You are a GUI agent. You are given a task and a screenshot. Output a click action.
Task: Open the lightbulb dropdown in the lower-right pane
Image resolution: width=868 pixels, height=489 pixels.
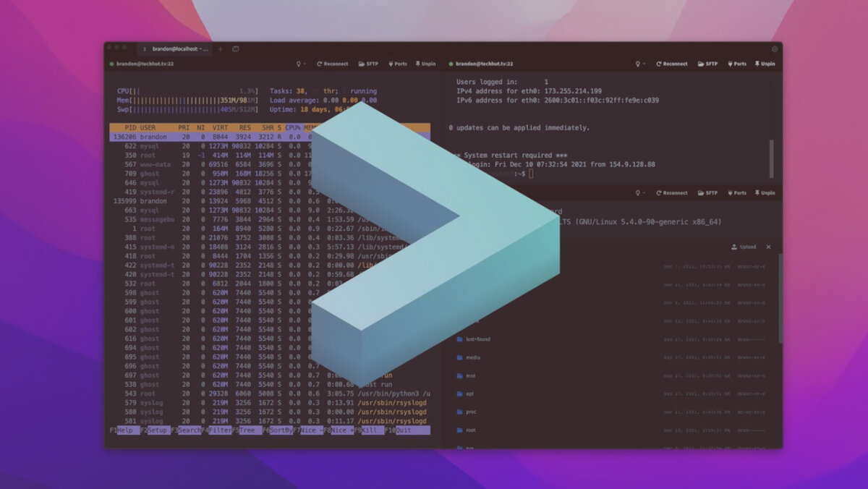coord(640,193)
